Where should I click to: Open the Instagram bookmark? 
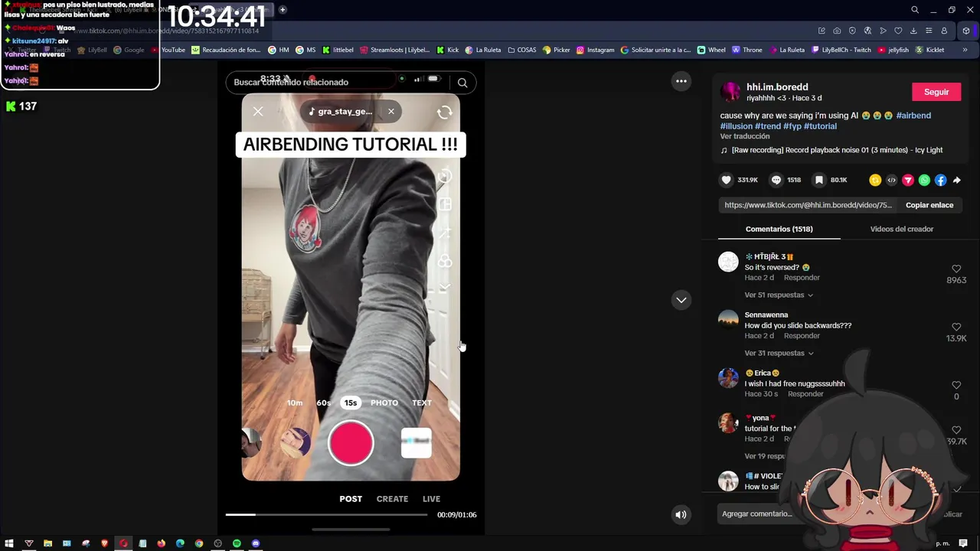596,50
